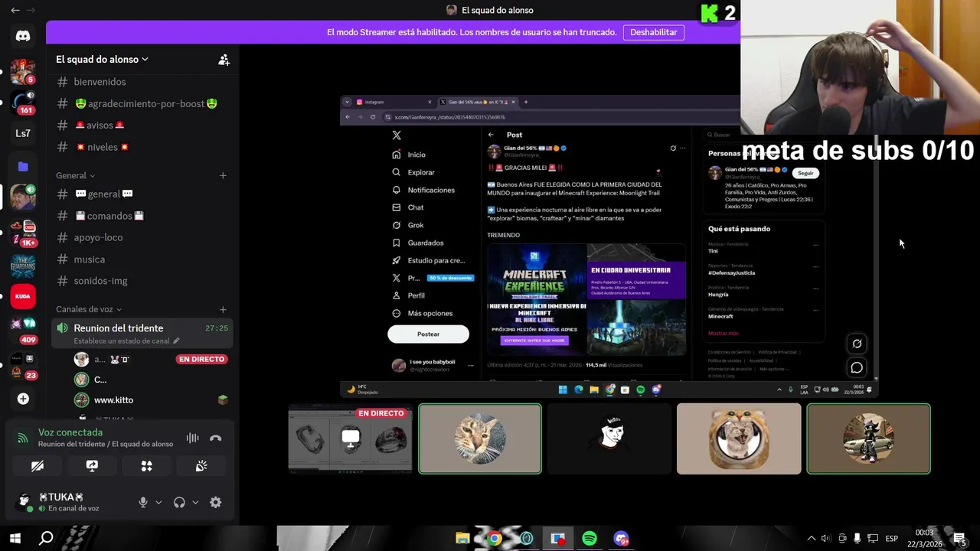Open server with 161 unread badge
The image size is (980, 551).
[23, 102]
